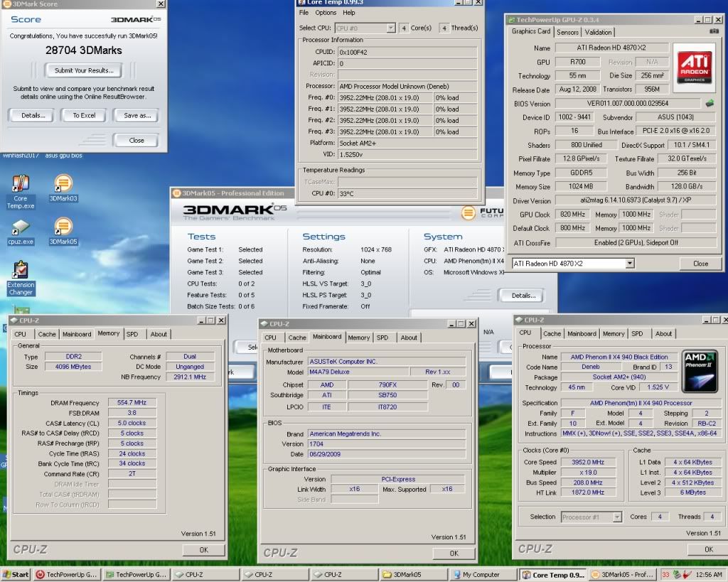The width and height of the screenshot is (728, 582).
Task: Select the cpuz.exe desktop icon
Action: click(x=21, y=232)
